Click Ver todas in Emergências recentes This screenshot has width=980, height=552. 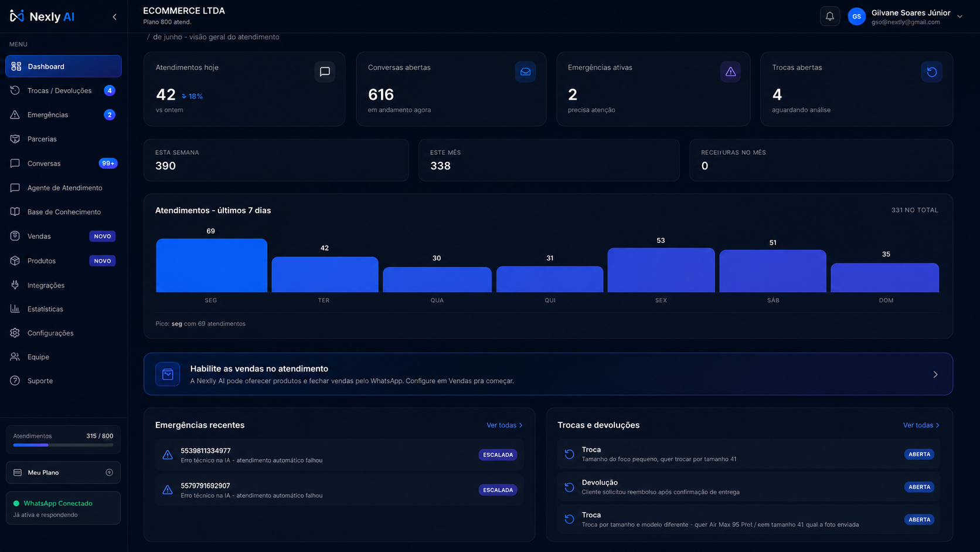(505, 425)
